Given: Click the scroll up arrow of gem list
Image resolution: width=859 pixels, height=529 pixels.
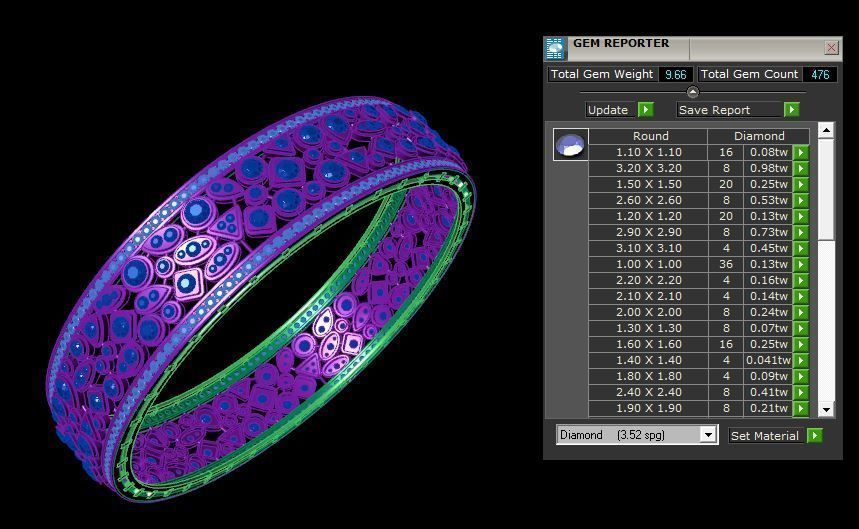Looking at the screenshot, I should point(826,130).
